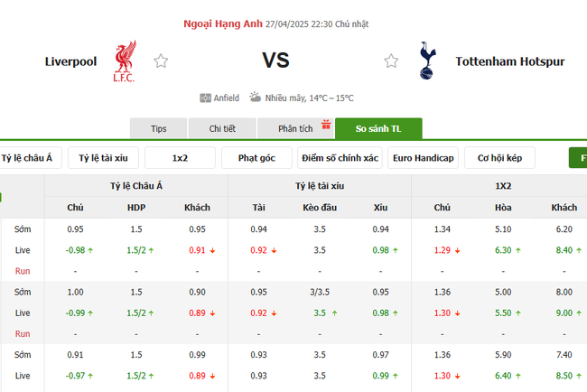Click the Liverpool club crest logo

click(x=124, y=61)
